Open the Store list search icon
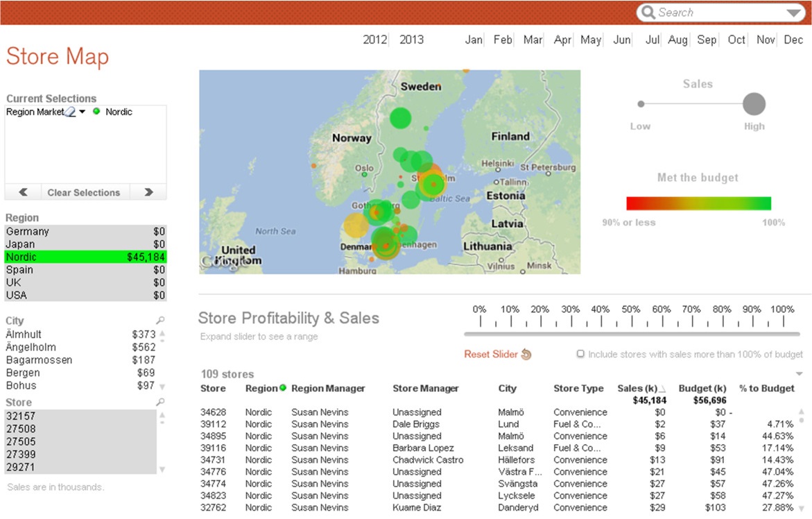The height and width of the screenshot is (519, 812). coord(161,402)
